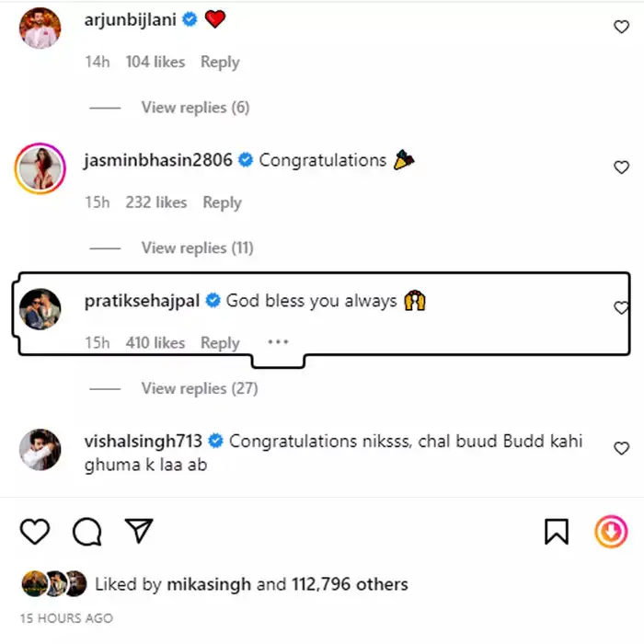The image size is (644, 644).
Task: Reply to pratiksehajpal's comment
Action: click(x=220, y=343)
